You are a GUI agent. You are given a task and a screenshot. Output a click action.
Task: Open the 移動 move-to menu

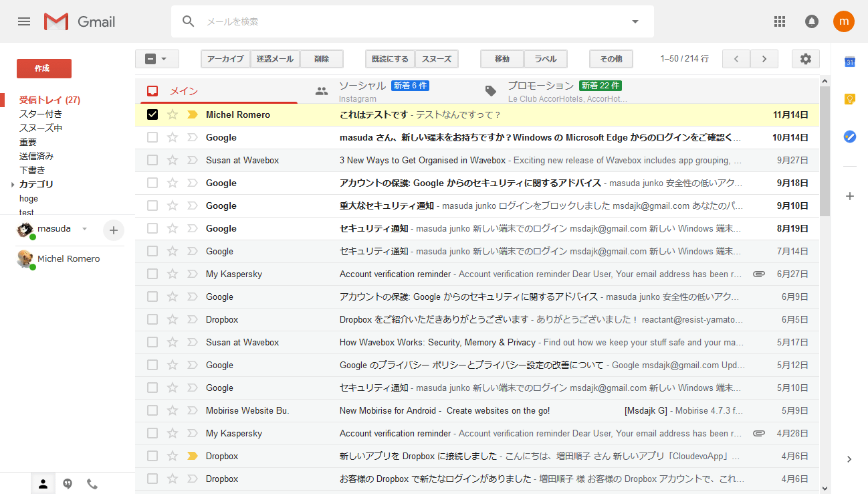click(x=502, y=59)
